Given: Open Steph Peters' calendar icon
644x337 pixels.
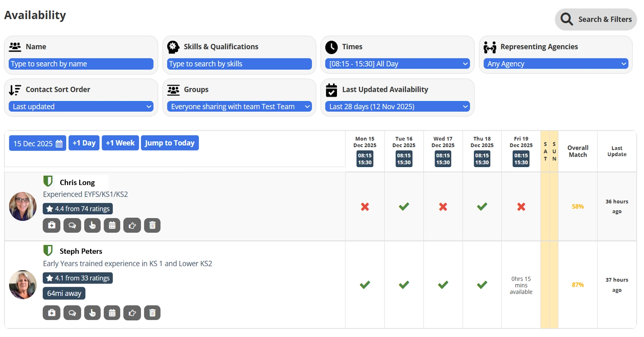Looking at the screenshot, I should tap(112, 313).
